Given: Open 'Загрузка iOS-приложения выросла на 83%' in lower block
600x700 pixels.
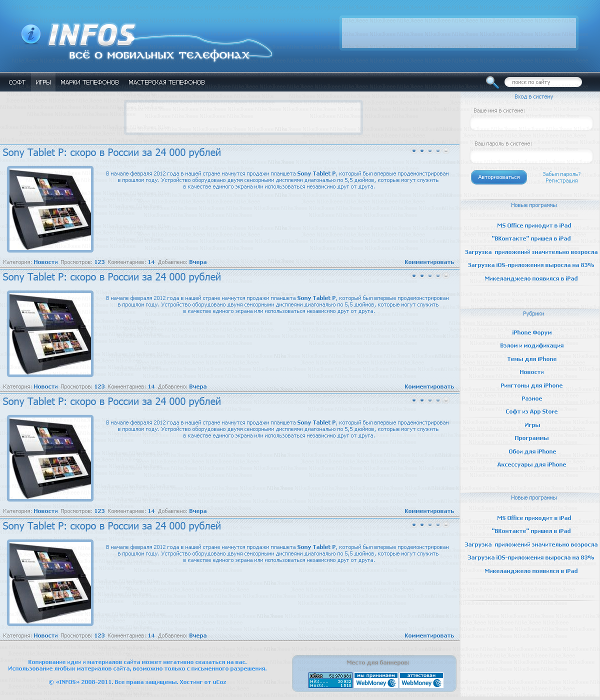Looking at the screenshot, I should [x=531, y=557].
